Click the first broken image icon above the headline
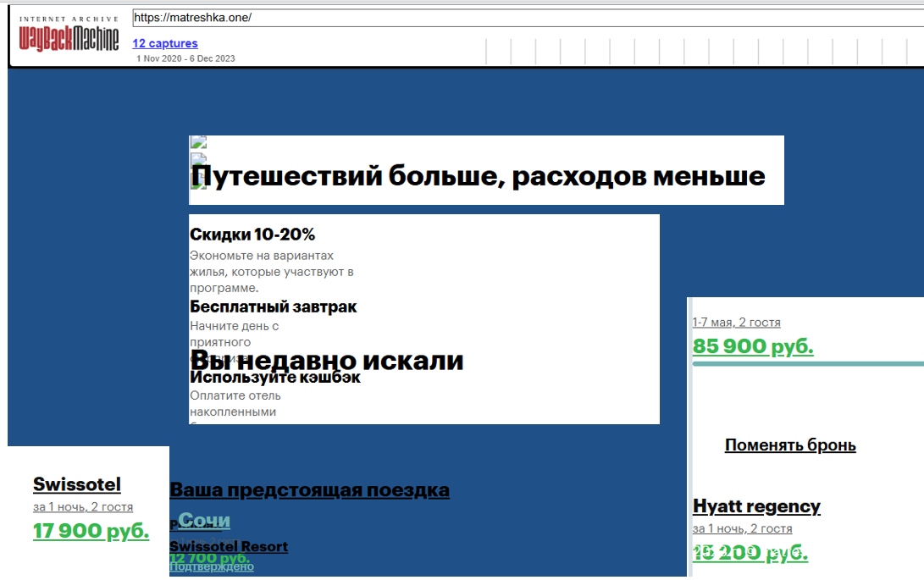 click(198, 142)
